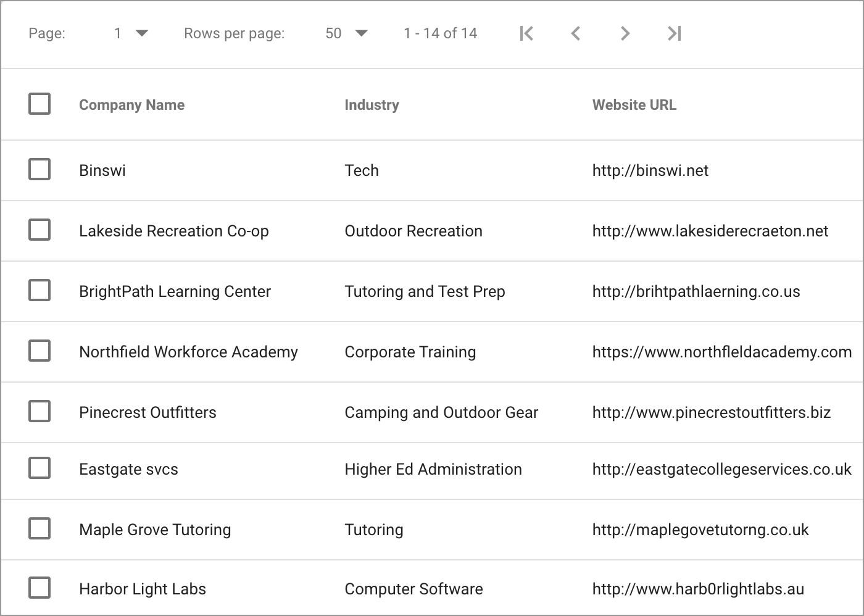The image size is (864, 616).
Task: Click the Camping and Outdoor Gear cell
Action: [x=441, y=412]
